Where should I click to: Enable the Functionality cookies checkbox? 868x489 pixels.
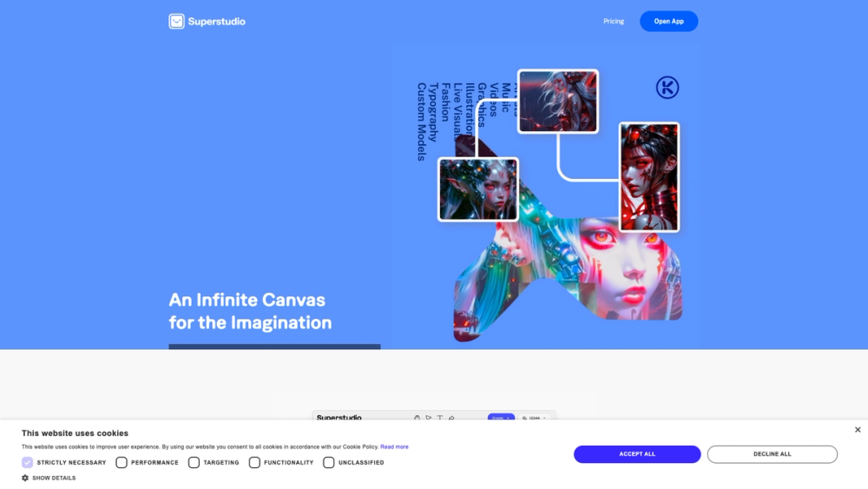coord(254,462)
